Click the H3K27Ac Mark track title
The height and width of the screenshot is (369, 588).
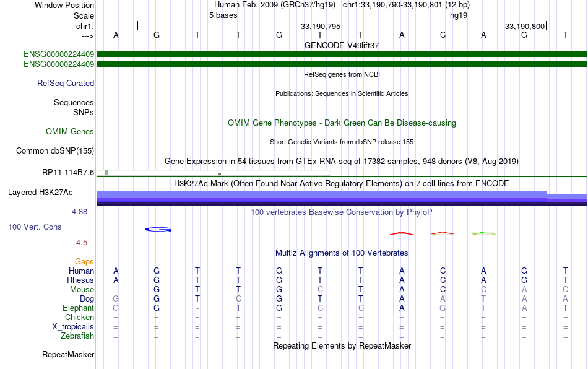342,183
